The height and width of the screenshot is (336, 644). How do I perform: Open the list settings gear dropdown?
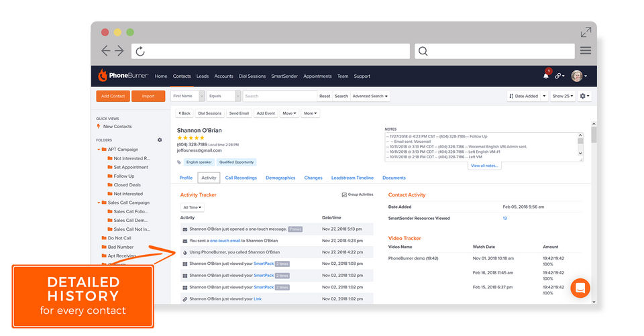(584, 96)
